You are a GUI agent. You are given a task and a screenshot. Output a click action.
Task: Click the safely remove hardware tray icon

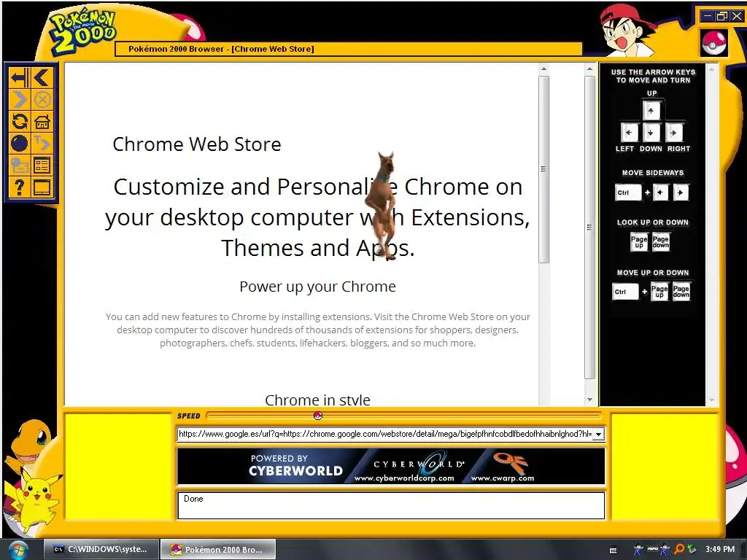[x=692, y=550]
